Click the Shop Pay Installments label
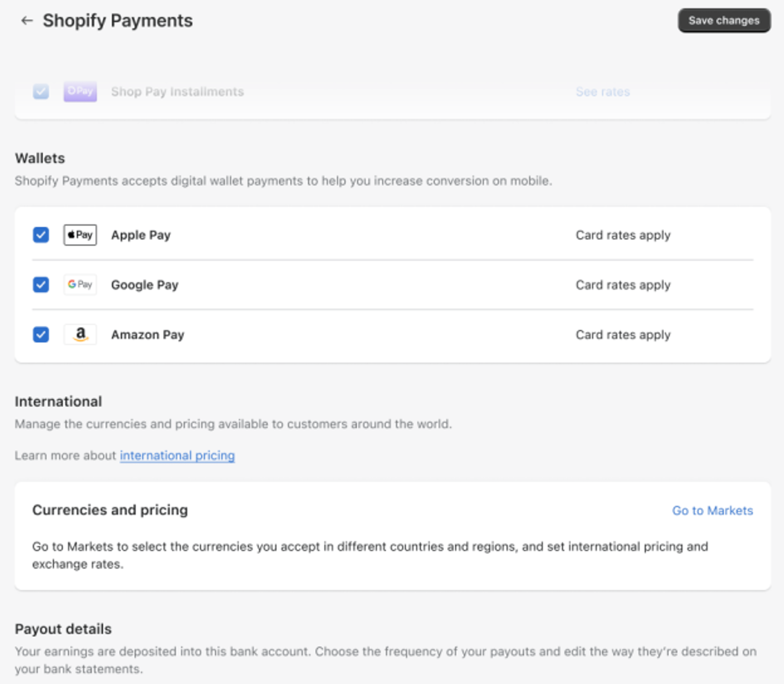 (x=177, y=92)
